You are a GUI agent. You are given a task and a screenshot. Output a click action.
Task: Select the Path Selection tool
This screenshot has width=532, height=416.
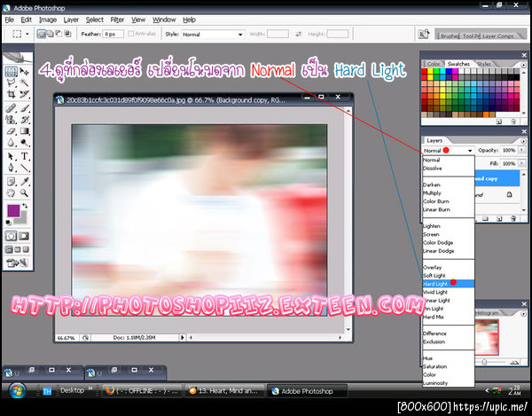pyautogui.click(x=12, y=156)
